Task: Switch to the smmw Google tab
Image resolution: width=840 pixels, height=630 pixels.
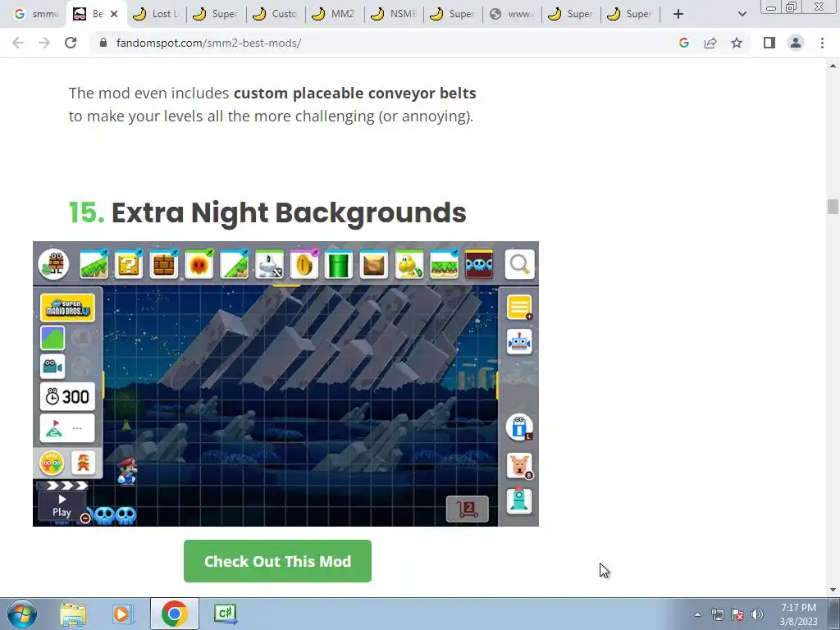Action: point(35,14)
